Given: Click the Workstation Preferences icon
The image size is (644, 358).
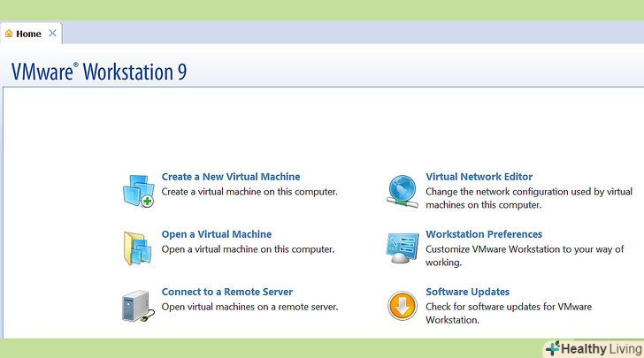Looking at the screenshot, I should (402, 248).
